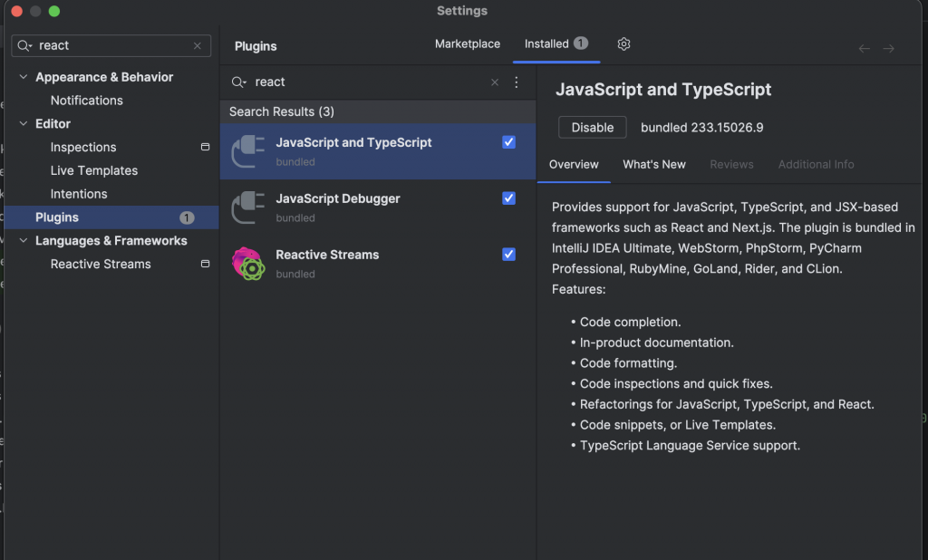This screenshot has width=928, height=560.
Task: Click the settings search magnifier icon
Action: [x=24, y=45]
